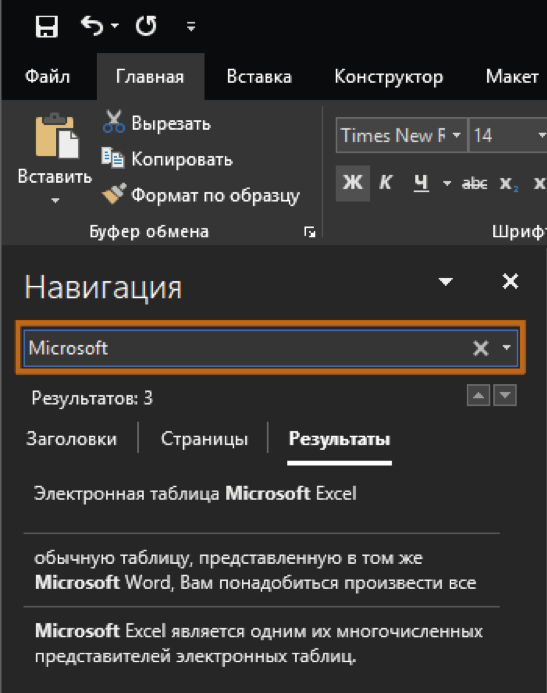Click the Копировать copy icon

point(113,158)
